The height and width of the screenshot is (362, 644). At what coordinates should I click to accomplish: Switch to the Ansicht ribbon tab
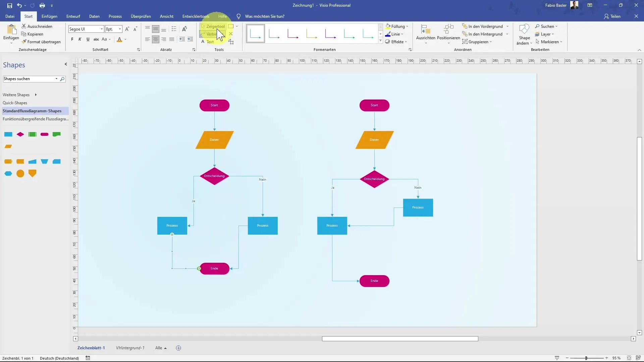point(166,16)
